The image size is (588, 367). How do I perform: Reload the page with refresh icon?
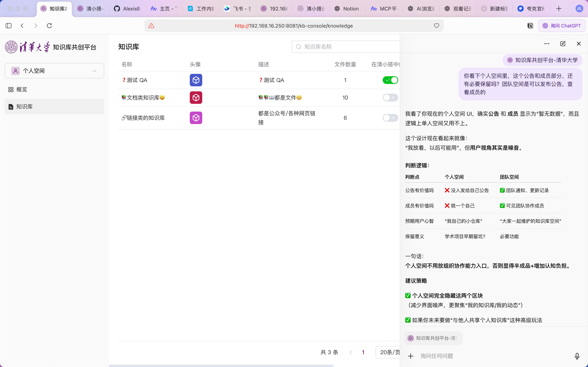49,26
